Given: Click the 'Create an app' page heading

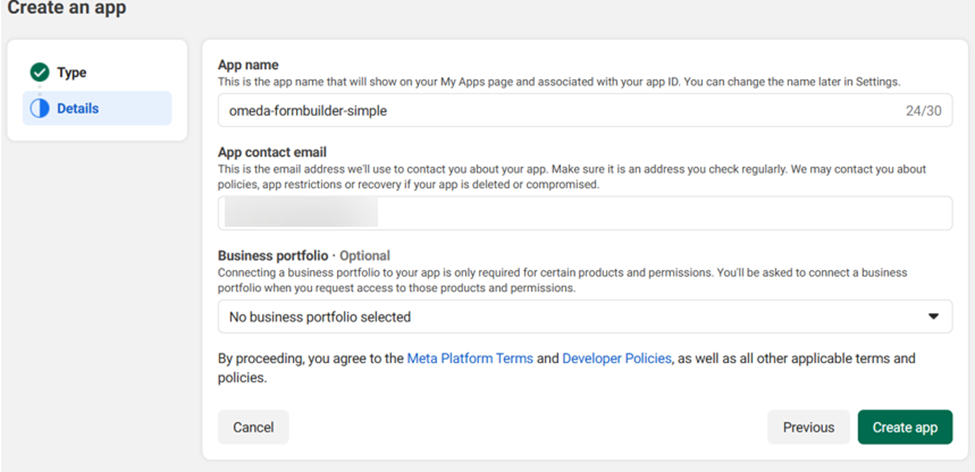Looking at the screenshot, I should point(67,9).
